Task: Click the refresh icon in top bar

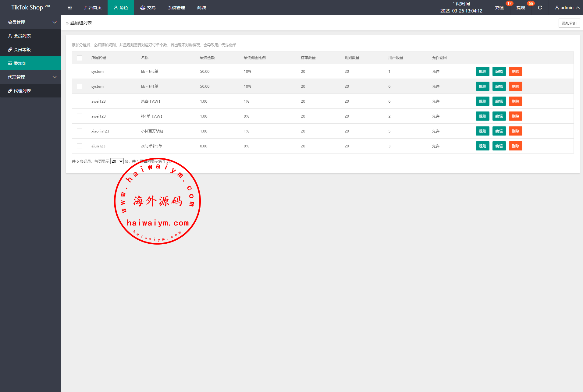Action: pyautogui.click(x=540, y=8)
